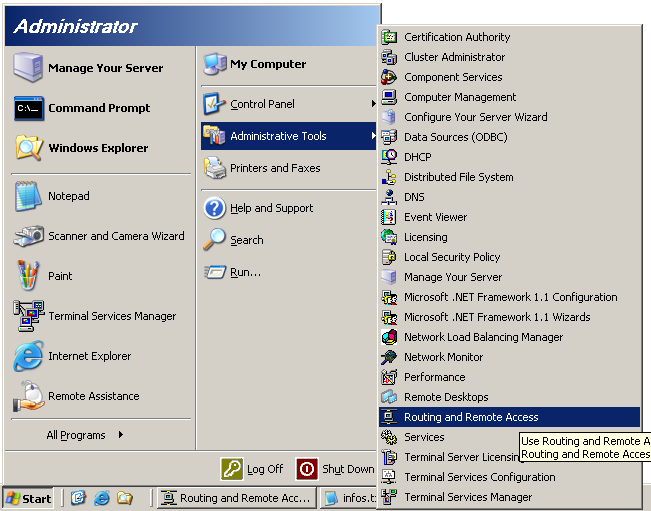The width and height of the screenshot is (651, 511).
Task: Launch Cluster Administrator icon
Action: pyautogui.click(x=389, y=57)
